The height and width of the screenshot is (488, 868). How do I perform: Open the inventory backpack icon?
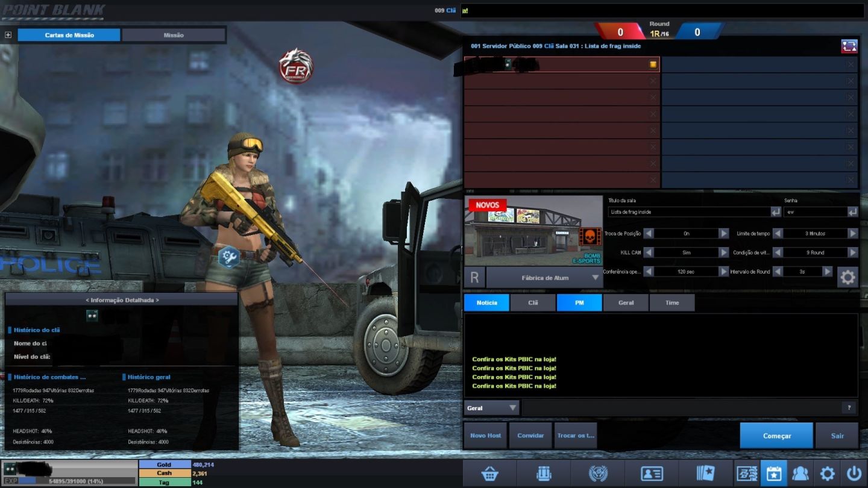[x=544, y=474]
